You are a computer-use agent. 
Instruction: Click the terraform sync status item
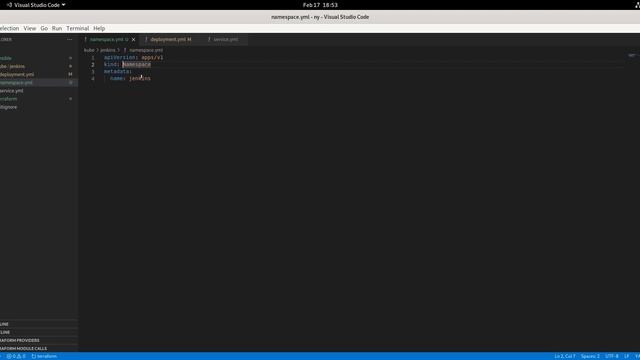(x=44, y=356)
